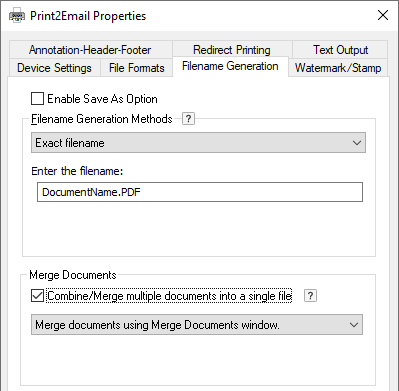
Task: Select the Watermark/Stamp tab
Action: pos(338,68)
